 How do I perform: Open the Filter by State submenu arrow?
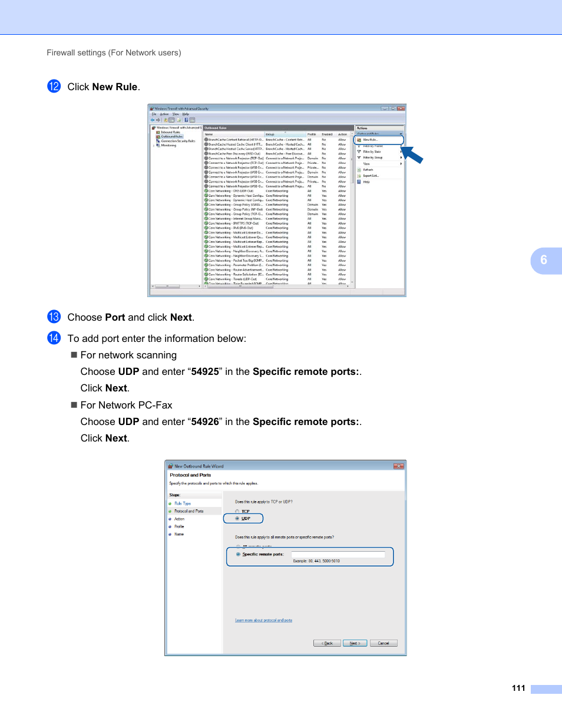click(401, 151)
